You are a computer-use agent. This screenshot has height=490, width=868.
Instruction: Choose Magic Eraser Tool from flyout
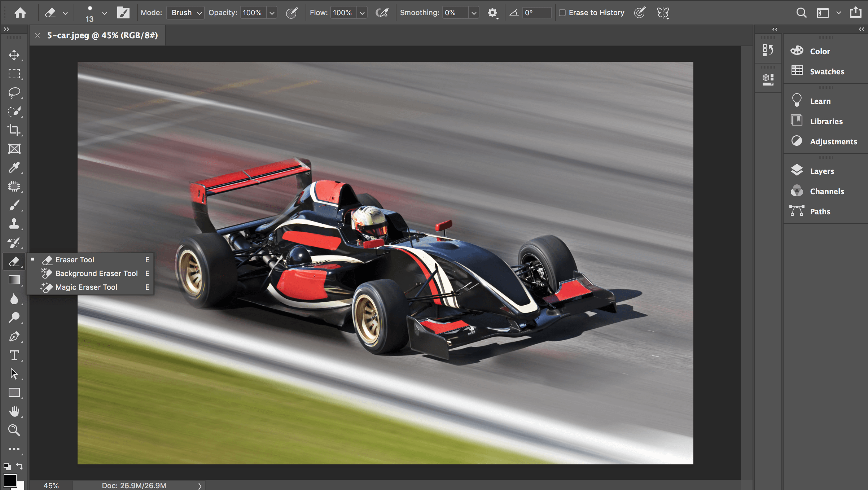(90, 287)
